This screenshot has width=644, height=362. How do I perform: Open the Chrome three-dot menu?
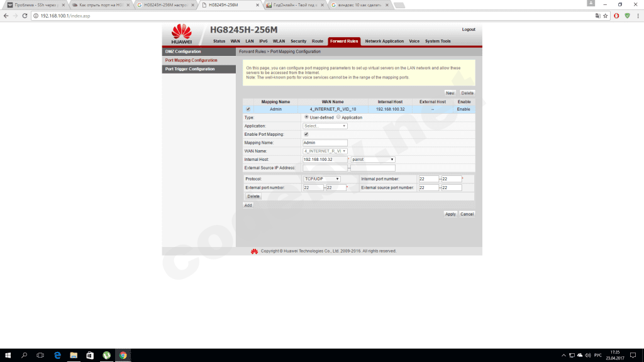638,16
